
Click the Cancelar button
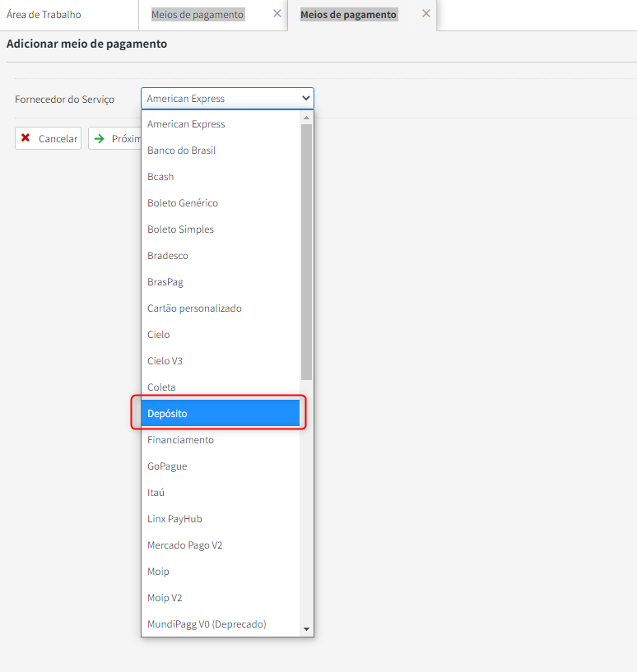[x=48, y=138]
